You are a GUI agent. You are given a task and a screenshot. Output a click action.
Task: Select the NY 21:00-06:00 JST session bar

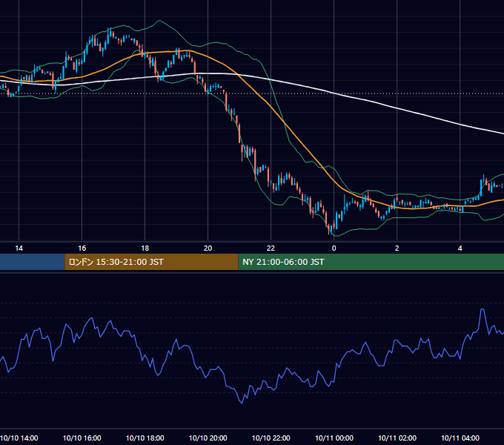coord(371,262)
